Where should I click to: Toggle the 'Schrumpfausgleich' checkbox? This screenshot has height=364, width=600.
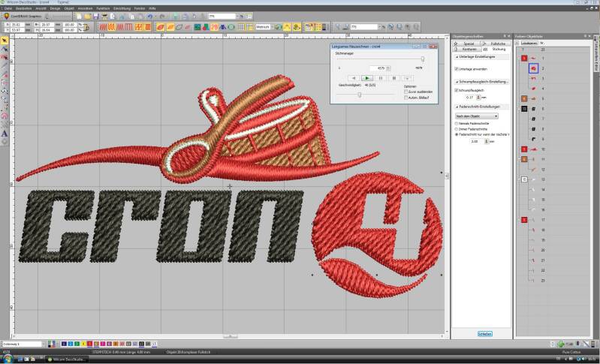pos(457,90)
